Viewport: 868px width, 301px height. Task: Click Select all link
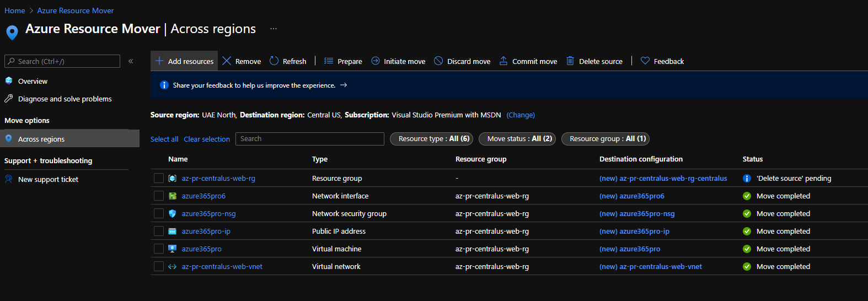tap(164, 139)
